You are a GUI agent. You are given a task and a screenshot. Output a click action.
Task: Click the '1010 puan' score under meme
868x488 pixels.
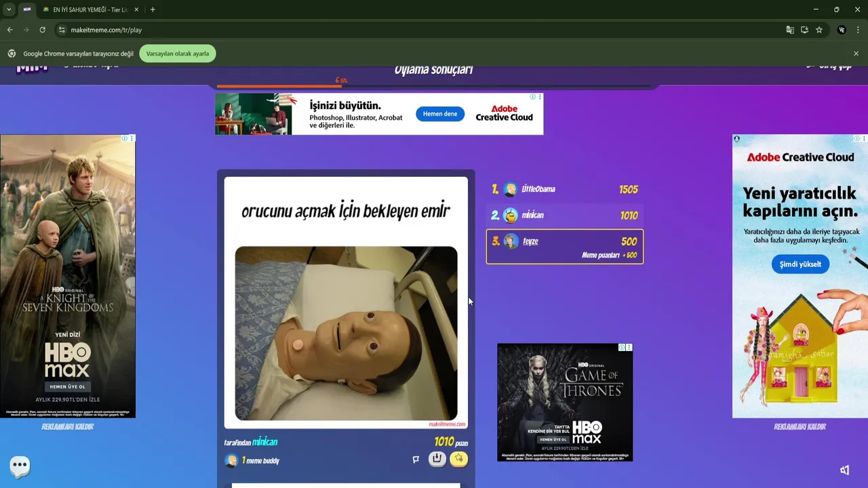pos(451,442)
